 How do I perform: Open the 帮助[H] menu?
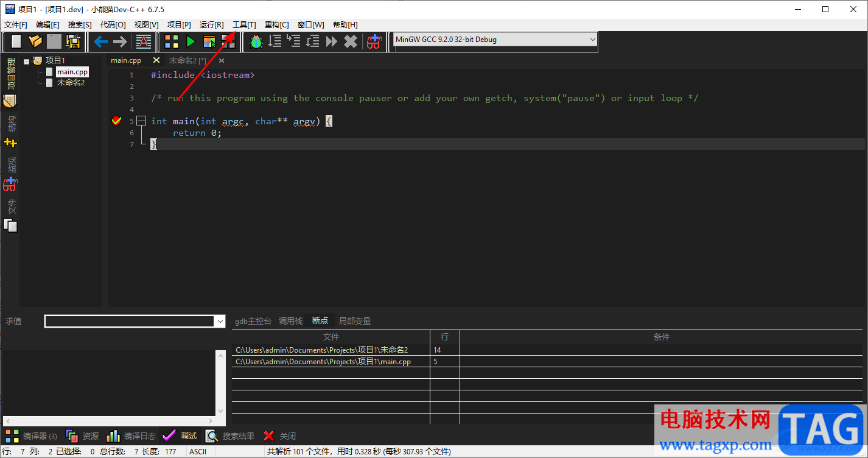[345, 25]
